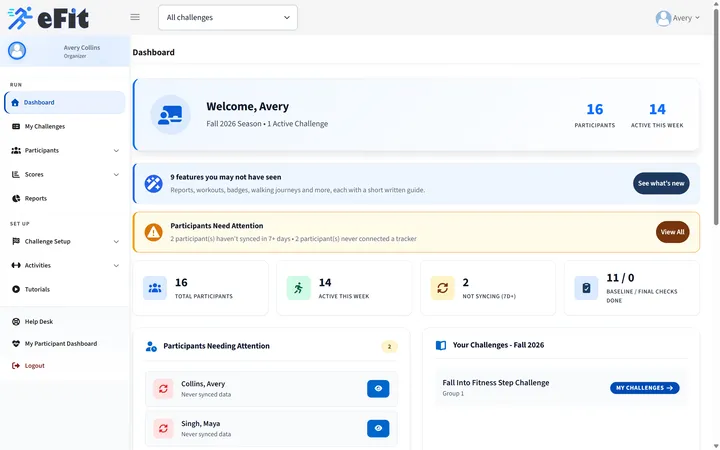The height and width of the screenshot is (450, 720).
Task: View Singh, Maya with eye button
Action: coord(378,428)
